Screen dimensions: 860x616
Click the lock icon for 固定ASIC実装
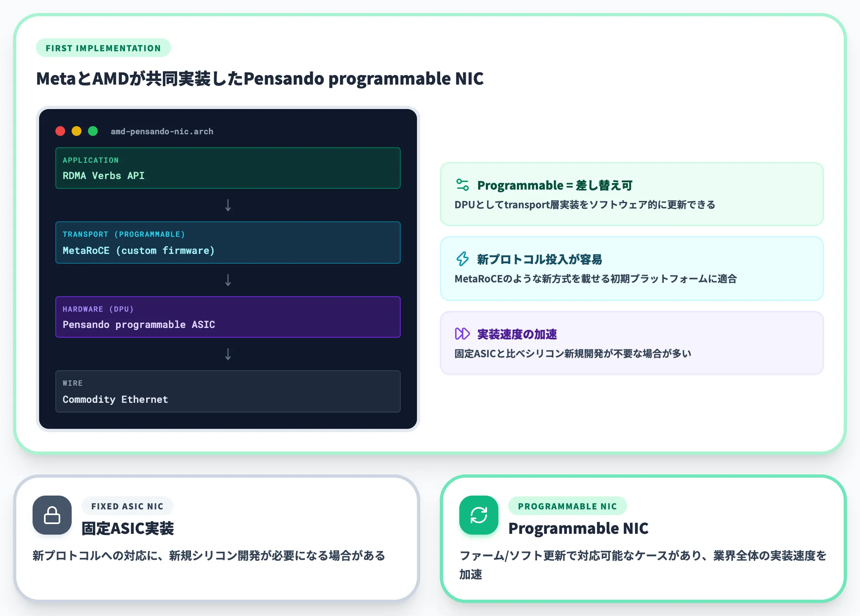click(x=52, y=515)
